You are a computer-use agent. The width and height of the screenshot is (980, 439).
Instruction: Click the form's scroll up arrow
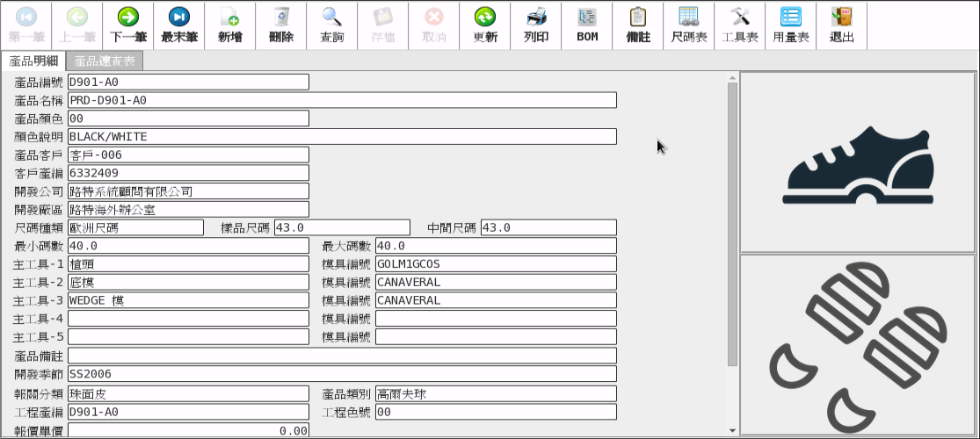pos(732,77)
